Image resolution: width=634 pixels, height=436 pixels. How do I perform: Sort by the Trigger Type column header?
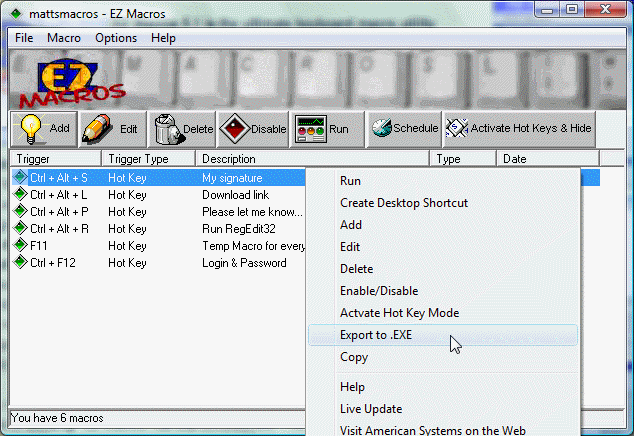coord(149,159)
